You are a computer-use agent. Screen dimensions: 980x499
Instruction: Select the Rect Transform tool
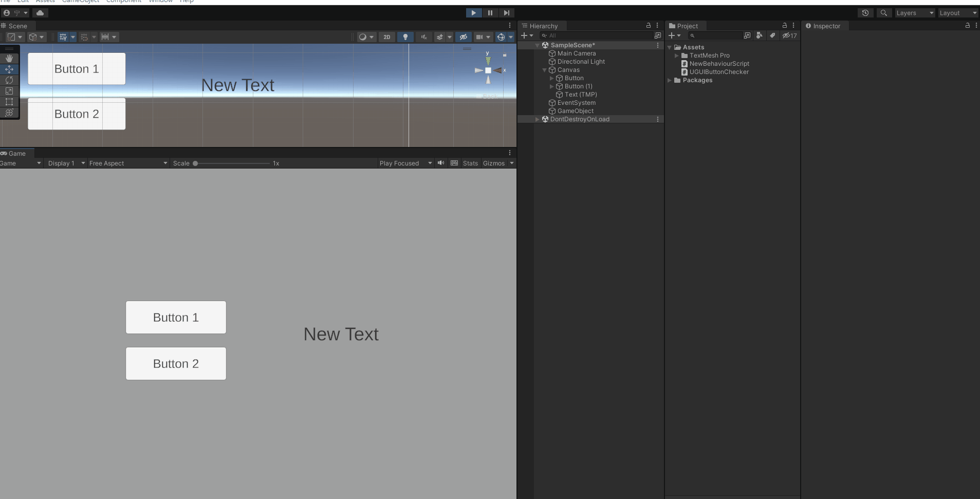coord(9,102)
